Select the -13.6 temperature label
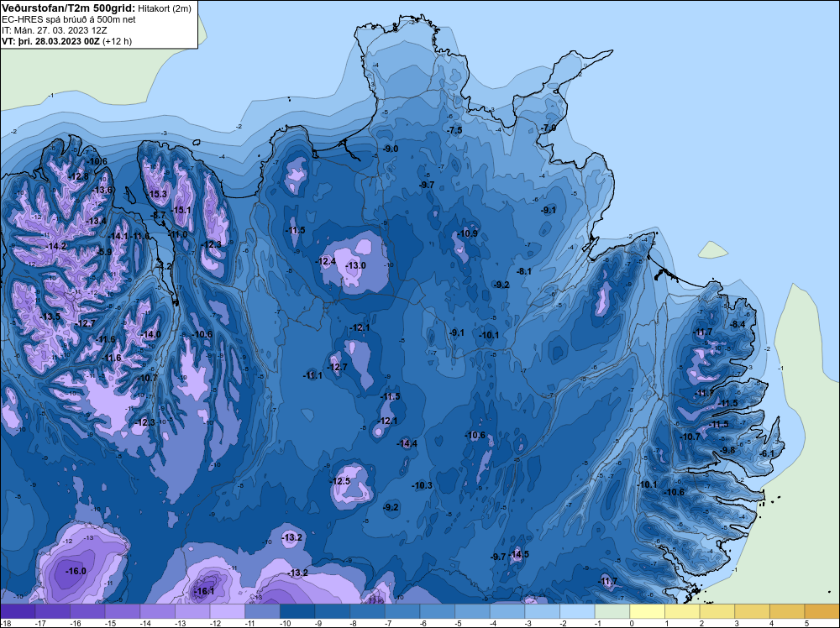Image resolution: width=840 pixels, height=628 pixels. 102,190
